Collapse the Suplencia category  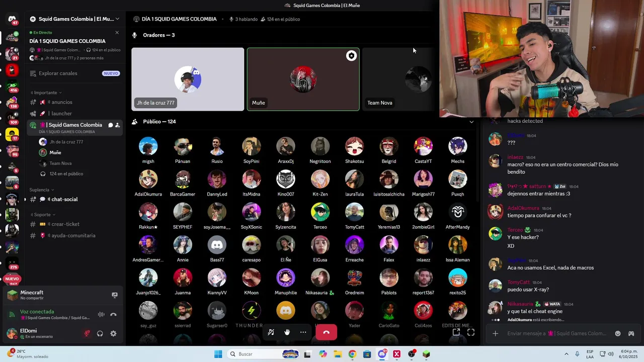[42, 190]
